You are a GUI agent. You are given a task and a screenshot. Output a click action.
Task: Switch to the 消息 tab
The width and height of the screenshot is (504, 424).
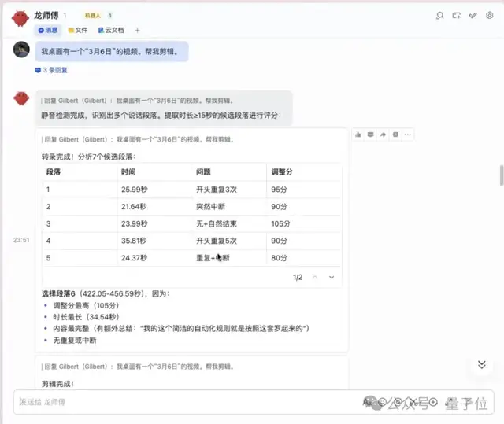(x=47, y=30)
